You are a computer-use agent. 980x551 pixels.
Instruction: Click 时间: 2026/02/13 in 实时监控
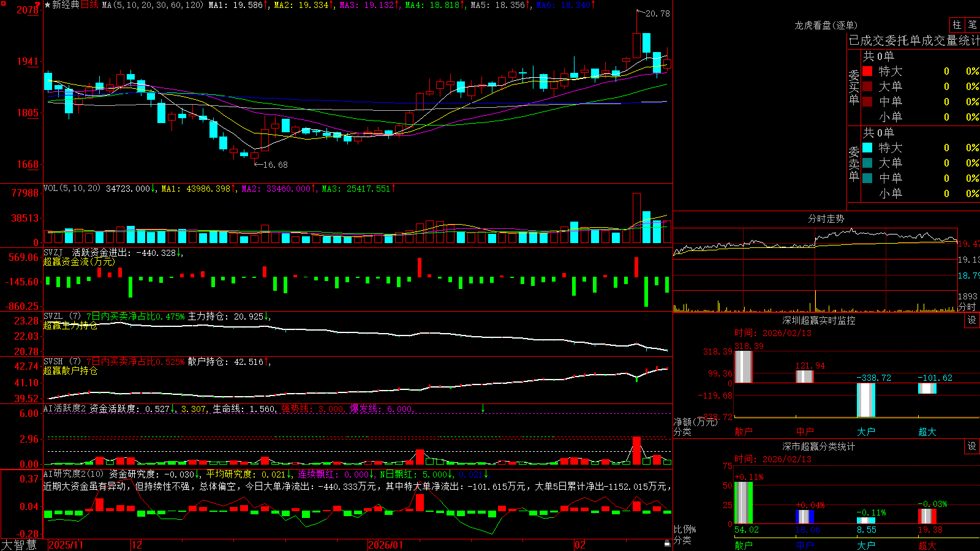coord(773,333)
